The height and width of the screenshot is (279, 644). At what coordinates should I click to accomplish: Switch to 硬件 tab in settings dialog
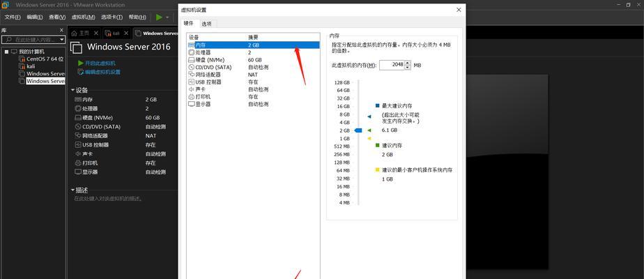coord(189,24)
